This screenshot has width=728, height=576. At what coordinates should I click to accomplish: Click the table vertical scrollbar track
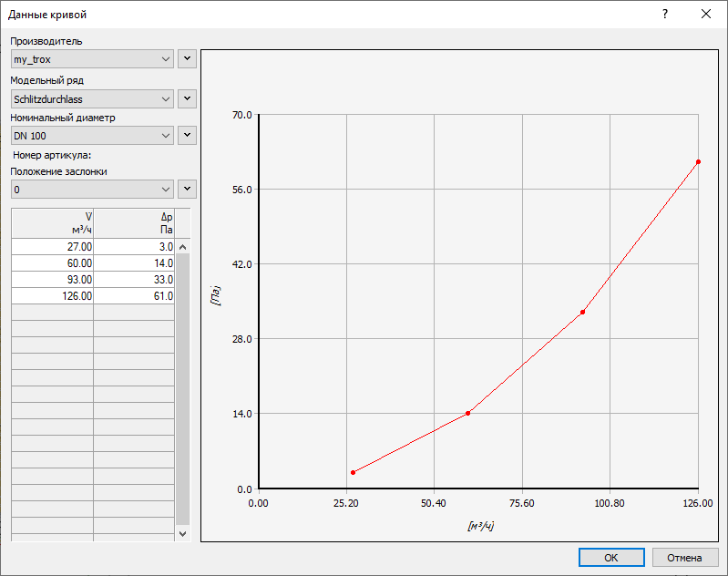coord(182,390)
